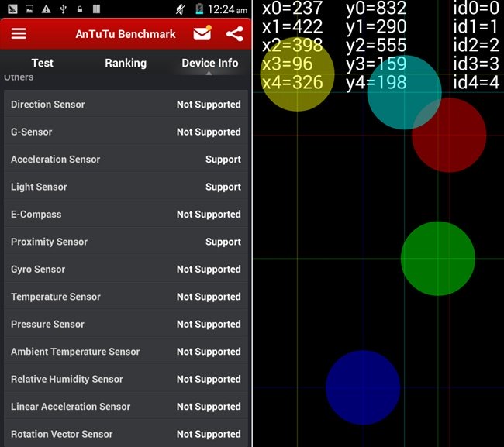The height and width of the screenshot is (447, 504).
Task: Select the Gyro Sensor row
Action: click(126, 270)
